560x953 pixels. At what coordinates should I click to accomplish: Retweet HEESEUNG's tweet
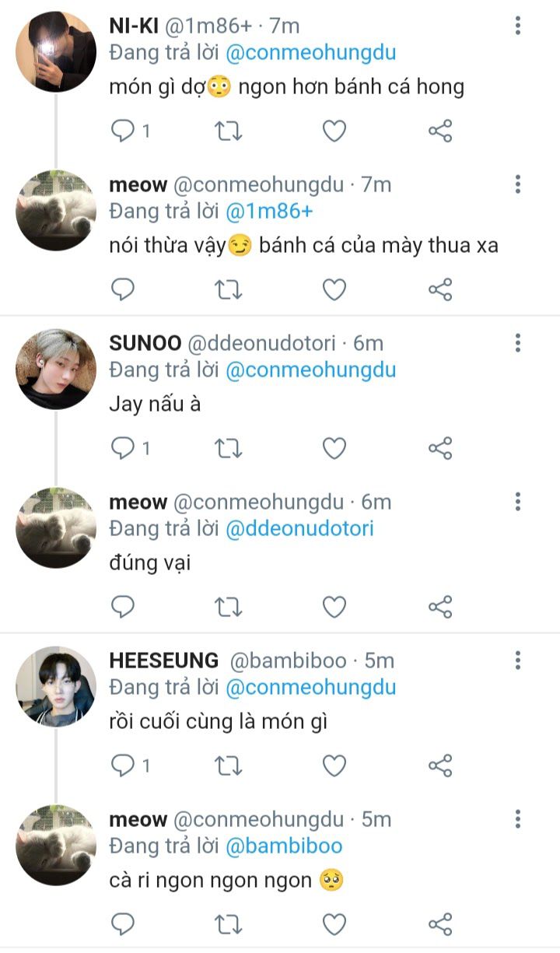click(x=229, y=766)
